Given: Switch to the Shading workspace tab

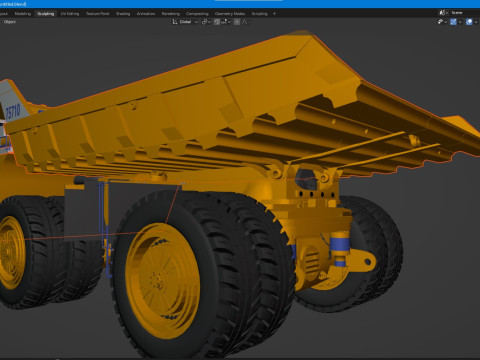Looking at the screenshot, I should 123,14.
